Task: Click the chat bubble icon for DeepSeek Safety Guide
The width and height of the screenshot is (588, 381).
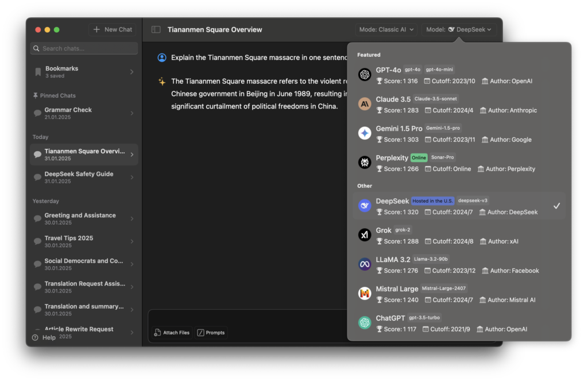Action: [x=37, y=177]
